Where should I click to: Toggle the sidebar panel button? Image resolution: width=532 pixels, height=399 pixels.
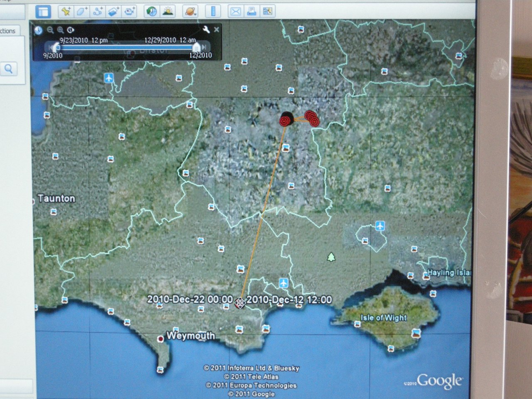[43, 12]
